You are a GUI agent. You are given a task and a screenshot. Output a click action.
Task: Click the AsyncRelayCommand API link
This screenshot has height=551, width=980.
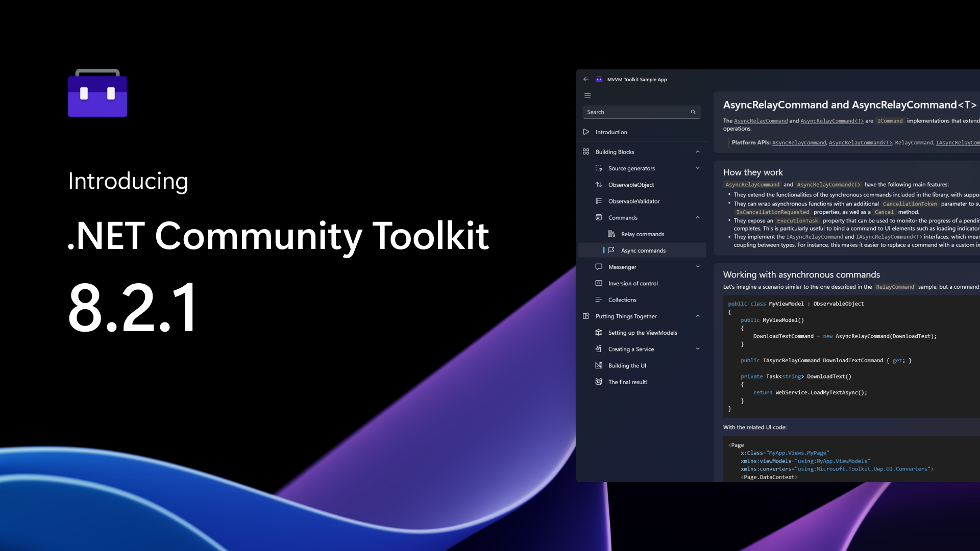click(x=799, y=143)
